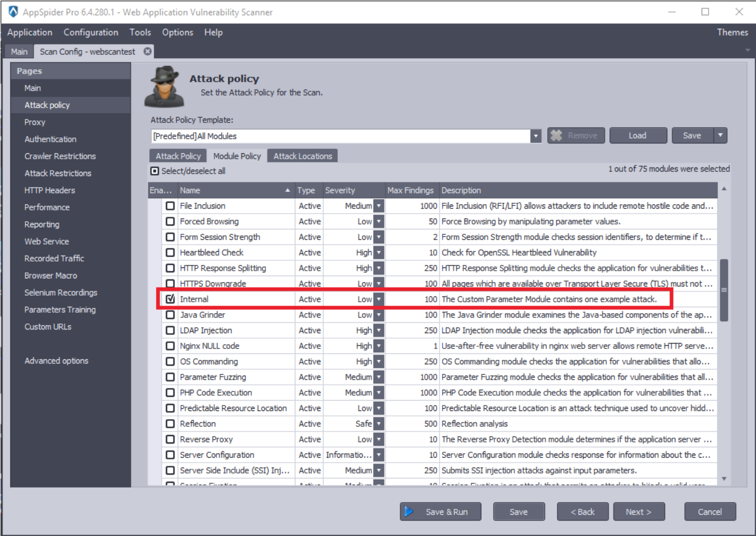The height and width of the screenshot is (536, 756).
Task: Enable the Forced Browsing module checkbox
Action: click(170, 221)
